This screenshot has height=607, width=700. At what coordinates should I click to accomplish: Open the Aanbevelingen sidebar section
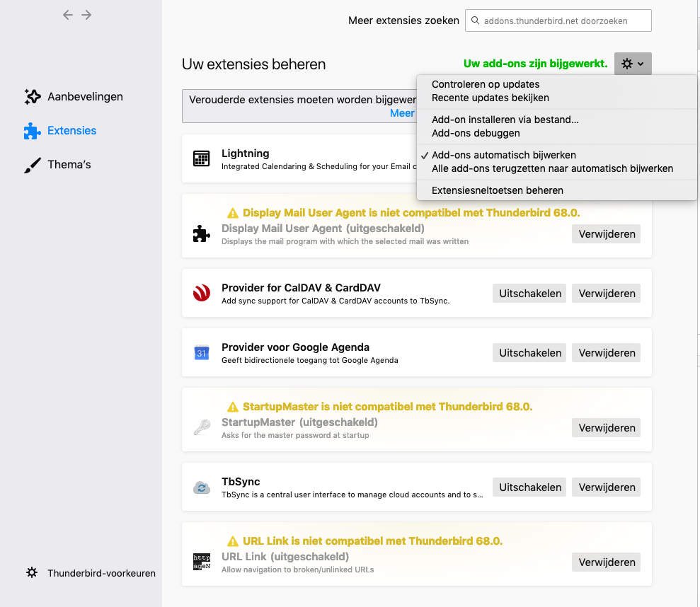85,96
